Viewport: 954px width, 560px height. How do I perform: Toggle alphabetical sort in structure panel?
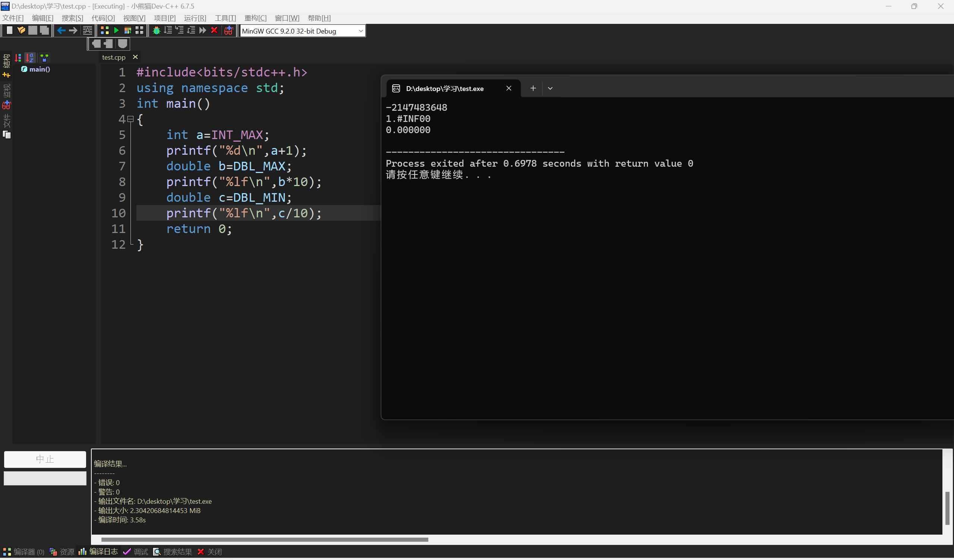click(30, 58)
